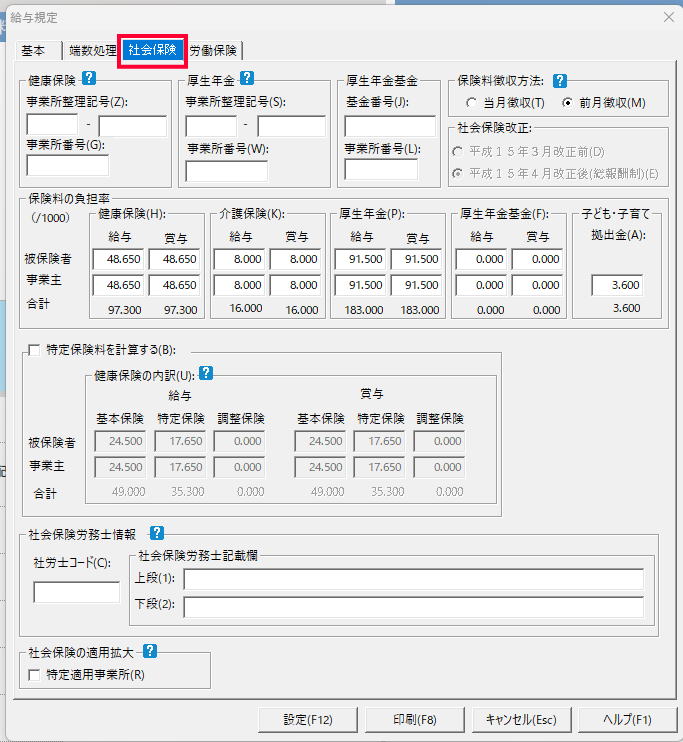Click help icon next to 厚生年金

click(x=247, y=78)
